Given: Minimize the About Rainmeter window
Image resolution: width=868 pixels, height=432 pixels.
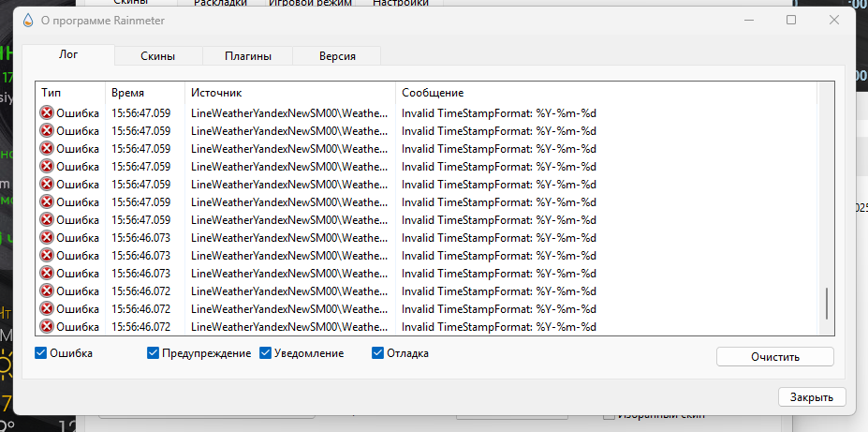Looking at the screenshot, I should pos(748,20).
